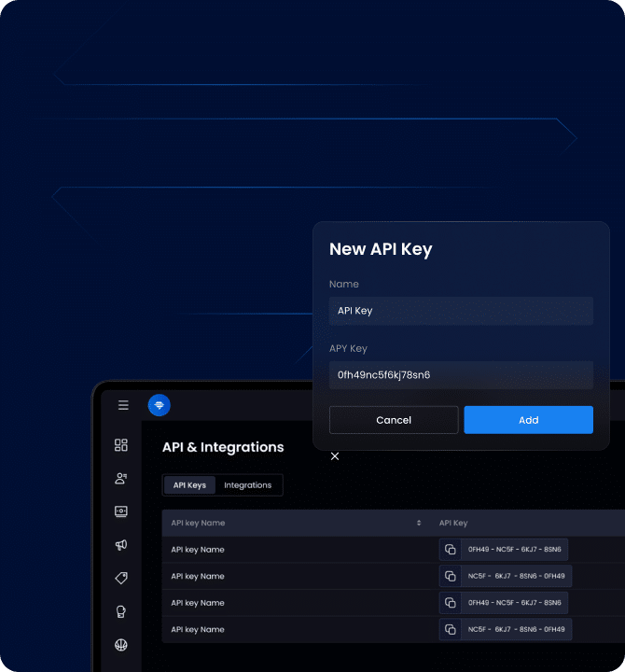Screen dimensions: 625x672
Task: Open the boxing glove icon in sidebar
Action: tap(121, 611)
